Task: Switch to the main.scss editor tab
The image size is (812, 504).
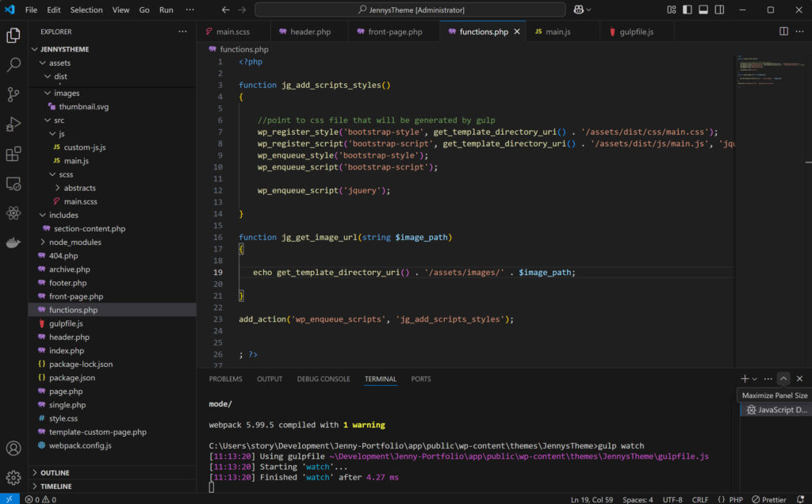Action: point(233,32)
